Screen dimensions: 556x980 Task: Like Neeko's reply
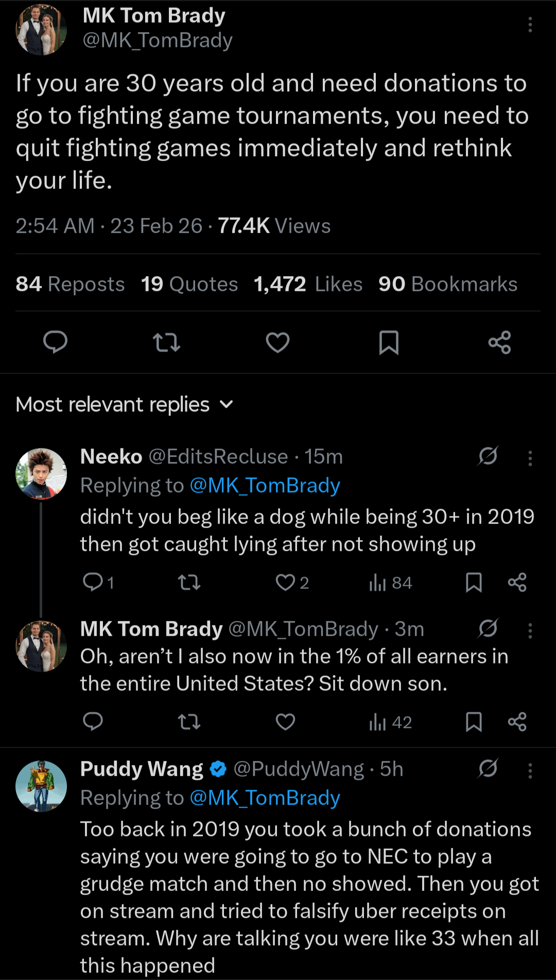(x=286, y=583)
